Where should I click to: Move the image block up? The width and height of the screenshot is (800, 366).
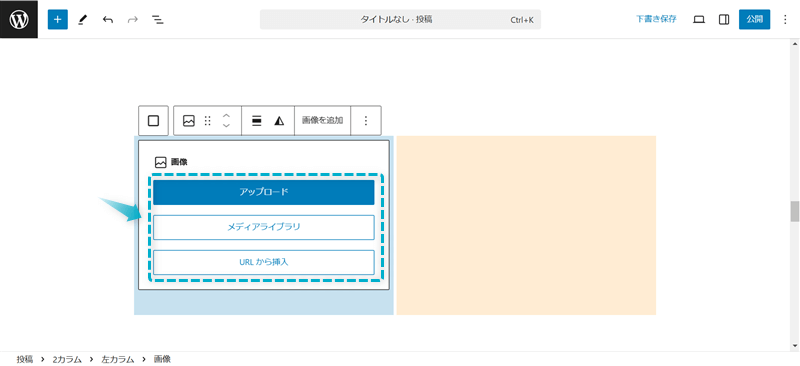click(x=227, y=116)
